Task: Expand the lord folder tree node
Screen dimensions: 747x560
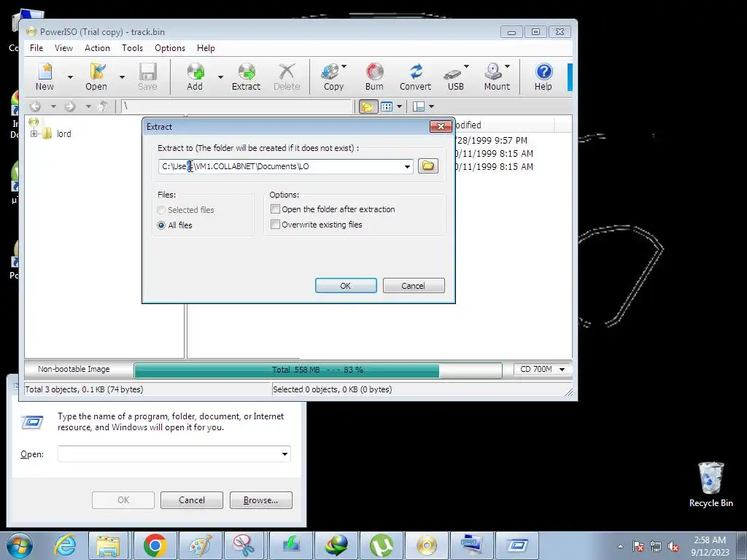Action: (x=34, y=134)
